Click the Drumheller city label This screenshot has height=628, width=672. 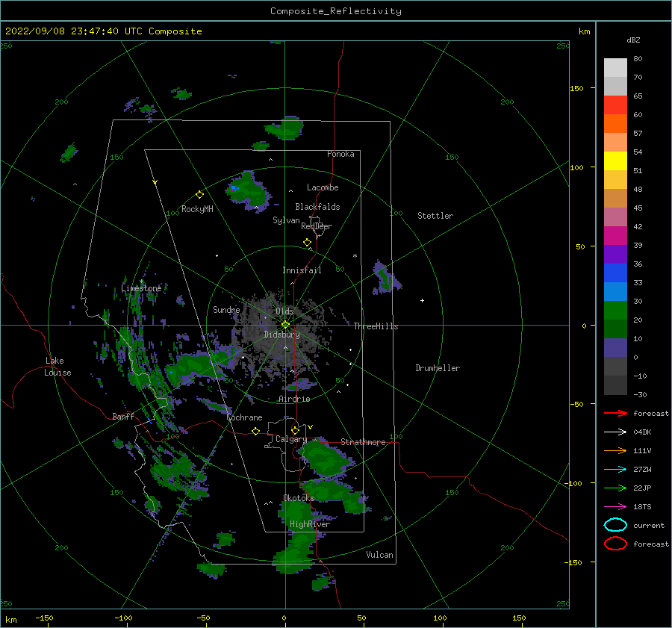pos(438,368)
